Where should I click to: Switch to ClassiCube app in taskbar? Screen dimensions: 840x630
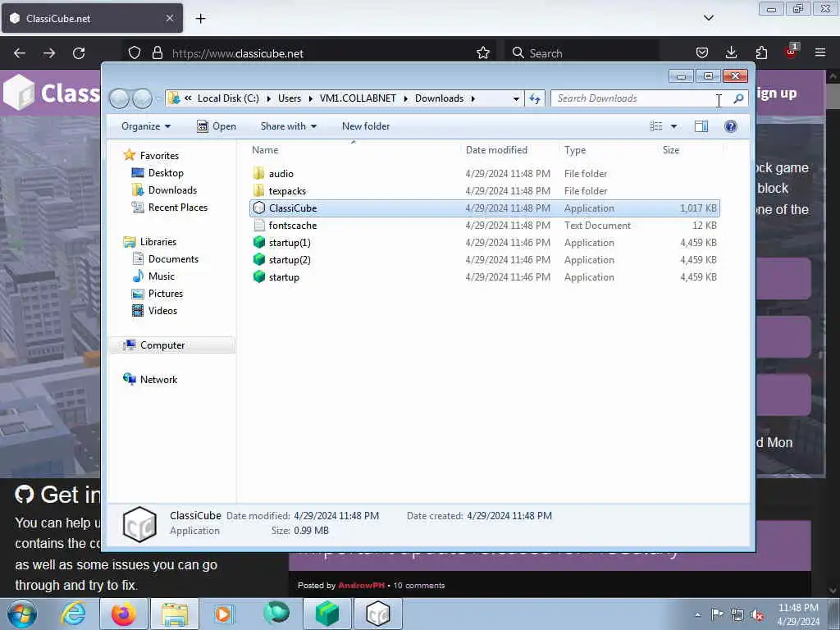pyautogui.click(x=377, y=614)
